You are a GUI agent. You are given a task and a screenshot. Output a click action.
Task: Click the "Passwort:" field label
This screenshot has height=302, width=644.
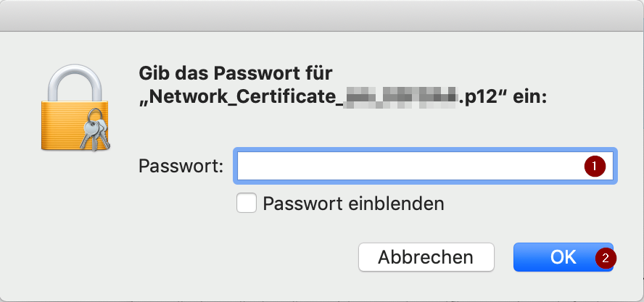(181, 167)
